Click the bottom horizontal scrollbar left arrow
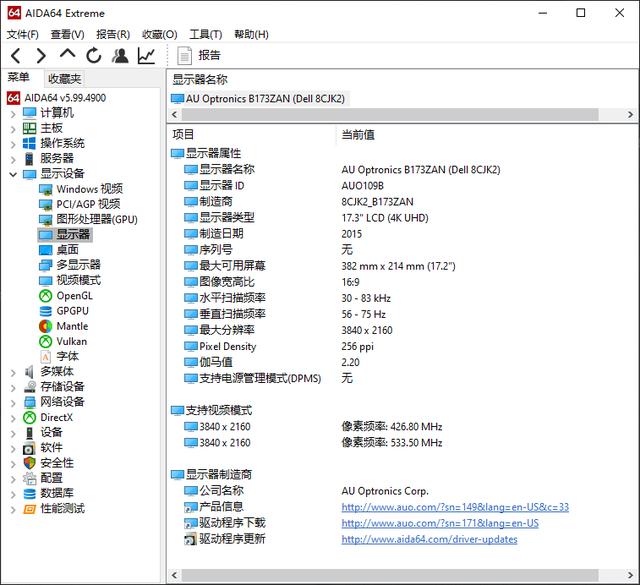Viewport: 640px width, 585px height. tap(175, 575)
